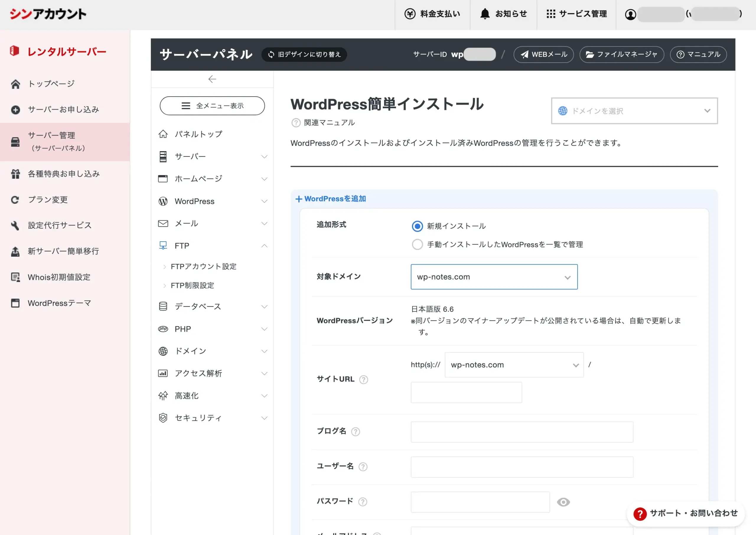Open the 関連マニュアル link

point(329,123)
